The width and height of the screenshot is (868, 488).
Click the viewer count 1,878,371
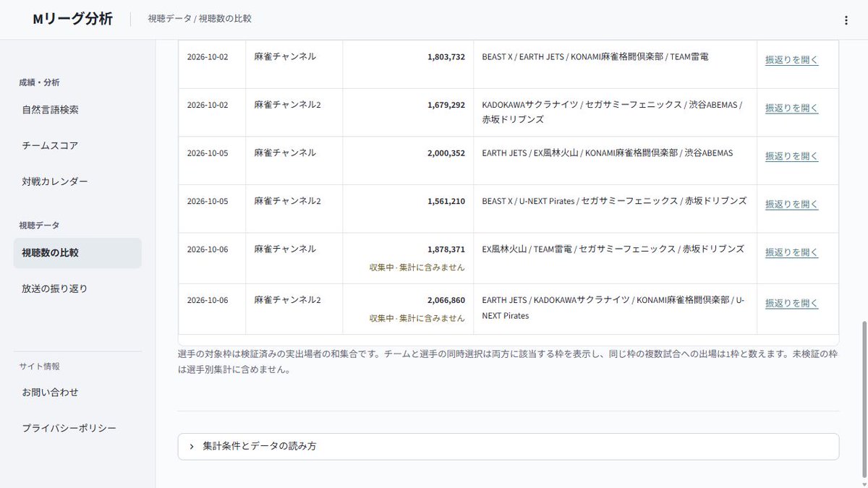tap(446, 249)
